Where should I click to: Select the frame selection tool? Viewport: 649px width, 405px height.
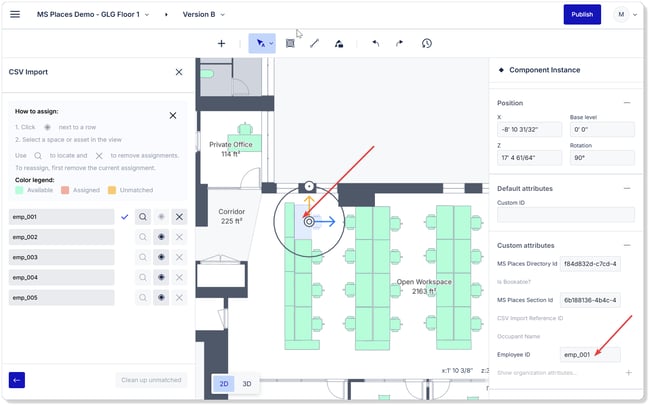[290, 44]
